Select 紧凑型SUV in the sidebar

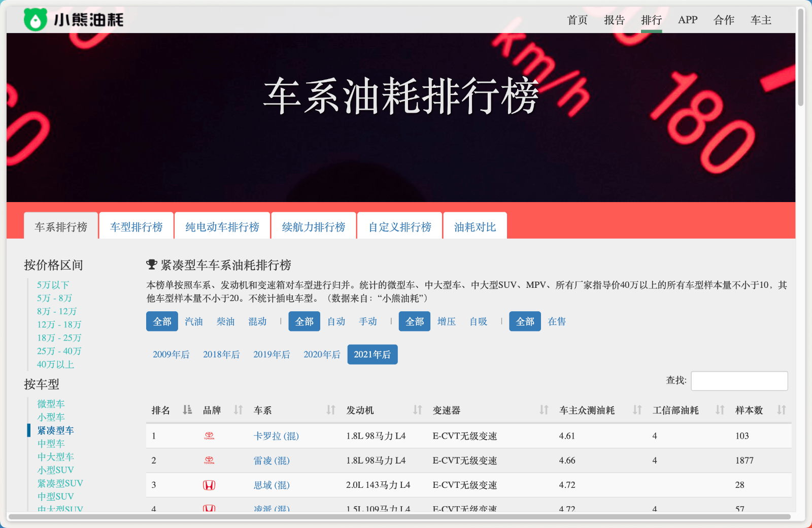click(x=58, y=483)
